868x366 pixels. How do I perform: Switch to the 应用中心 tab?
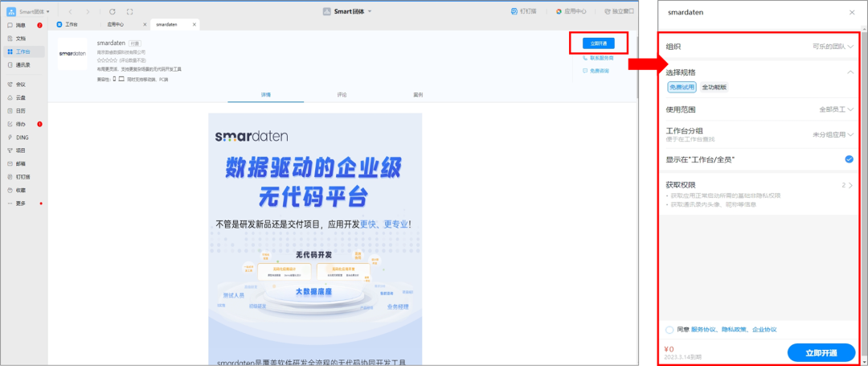[116, 24]
